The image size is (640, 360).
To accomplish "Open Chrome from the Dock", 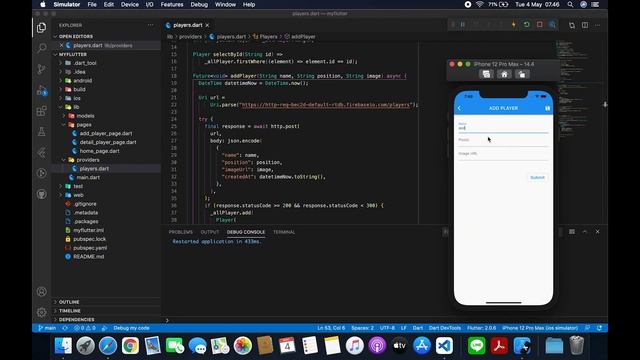I will tap(130, 346).
